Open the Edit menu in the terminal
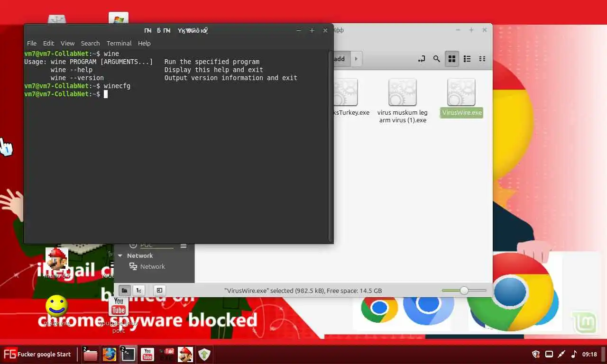The image size is (607, 364). [x=49, y=43]
